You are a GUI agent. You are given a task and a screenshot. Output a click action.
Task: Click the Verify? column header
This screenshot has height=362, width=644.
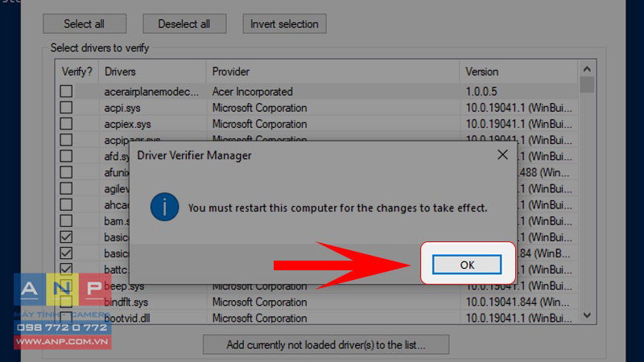point(76,72)
